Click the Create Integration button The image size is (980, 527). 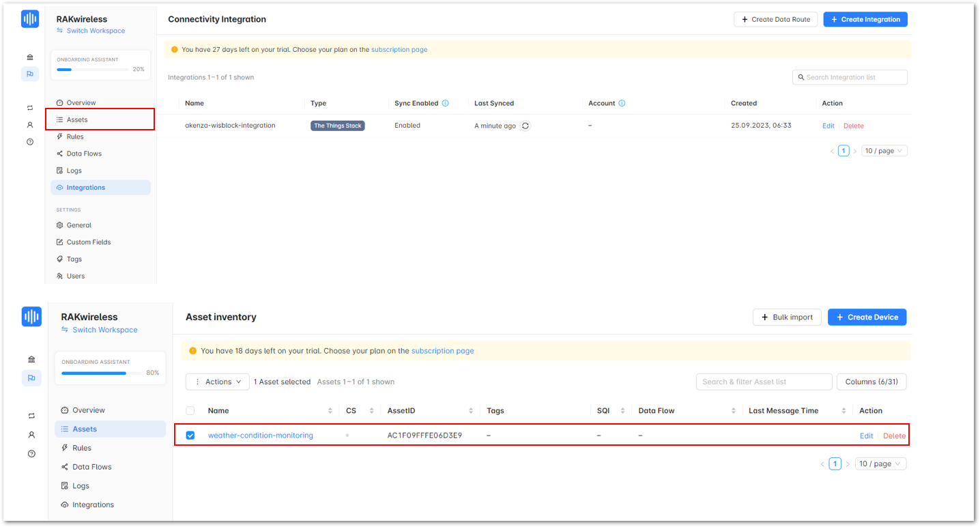click(865, 19)
